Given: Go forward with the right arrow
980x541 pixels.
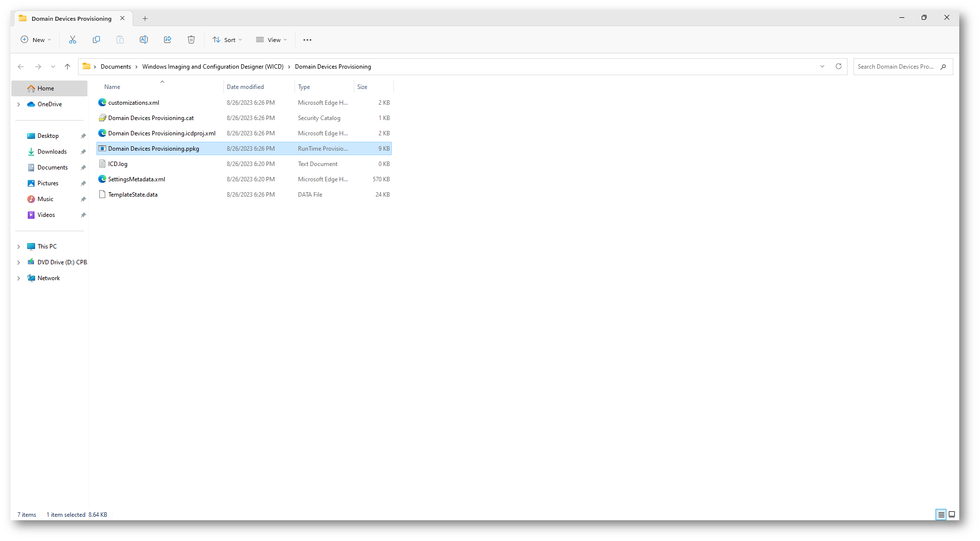Looking at the screenshot, I should coord(38,67).
